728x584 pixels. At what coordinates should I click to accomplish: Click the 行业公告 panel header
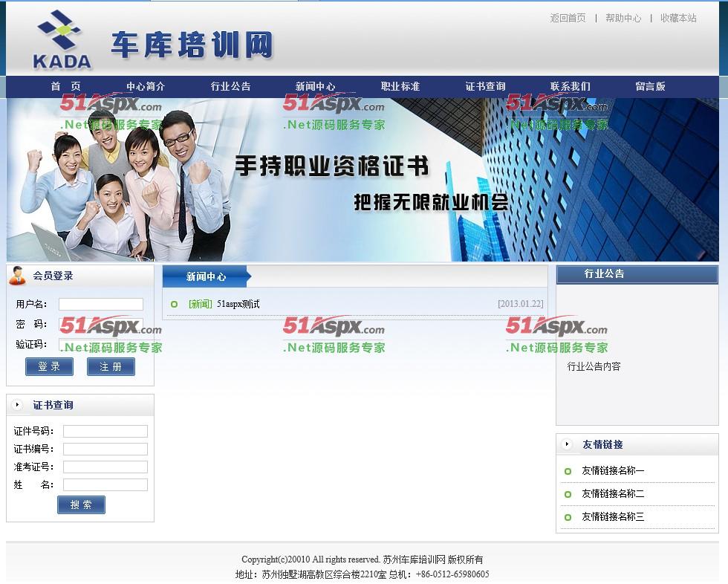pos(637,274)
